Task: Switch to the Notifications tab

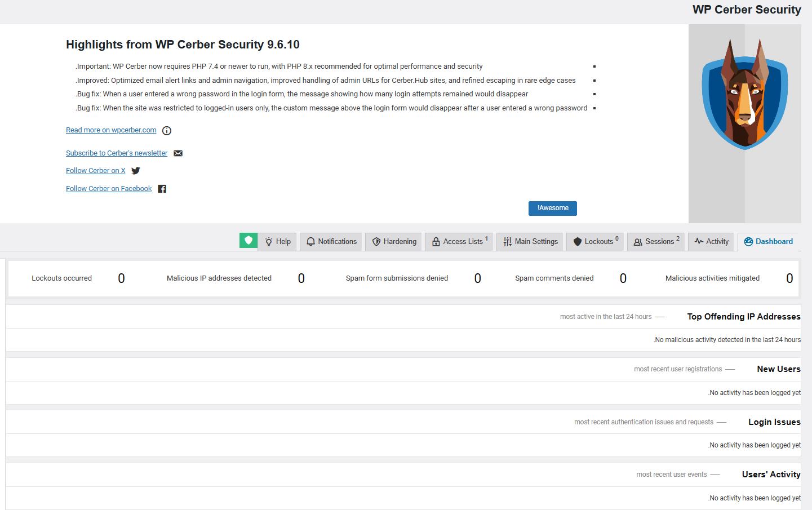Action: pyautogui.click(x=331, y=241)
